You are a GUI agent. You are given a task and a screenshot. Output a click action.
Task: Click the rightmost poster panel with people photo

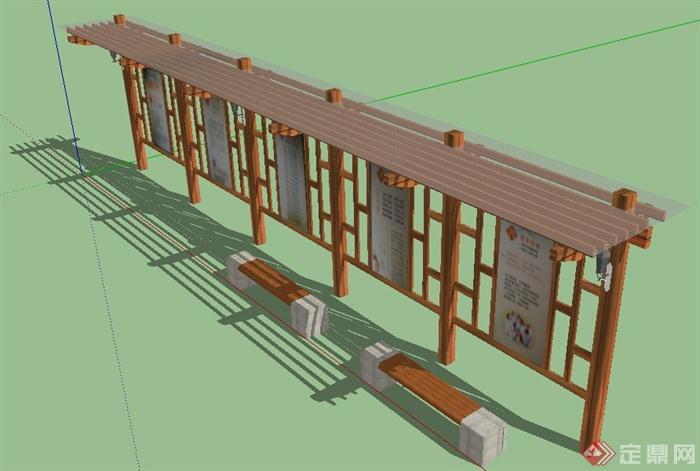[x=522, y=291]
